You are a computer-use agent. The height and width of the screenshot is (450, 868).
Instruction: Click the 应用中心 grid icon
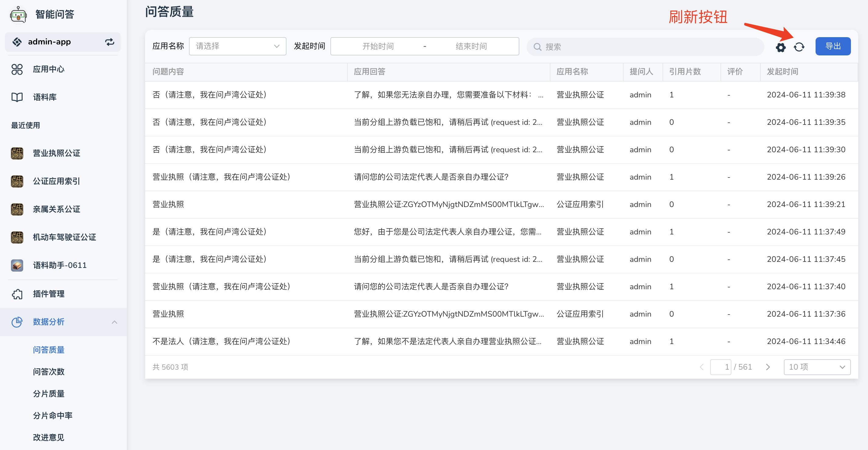(x=17, y=69)
